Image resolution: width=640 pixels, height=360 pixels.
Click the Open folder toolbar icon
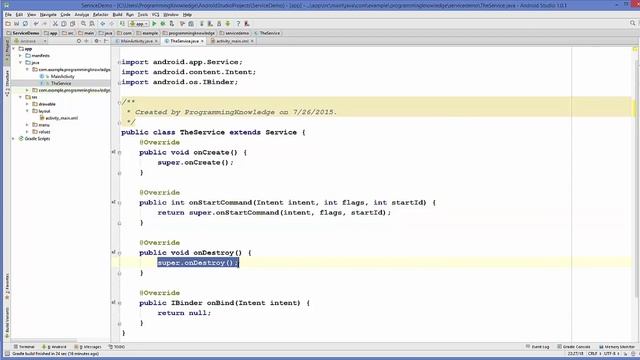8,24
